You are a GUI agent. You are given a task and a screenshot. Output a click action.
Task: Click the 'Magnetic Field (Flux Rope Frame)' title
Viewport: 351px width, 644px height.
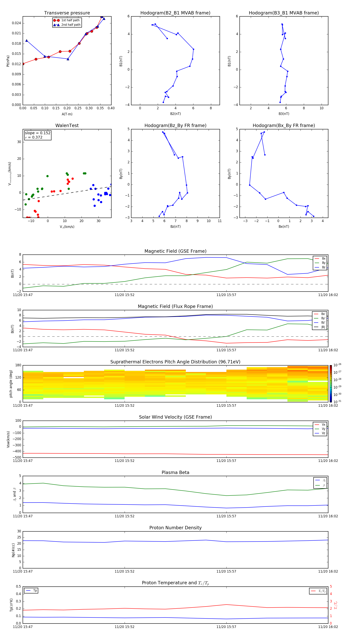point(175,307)
